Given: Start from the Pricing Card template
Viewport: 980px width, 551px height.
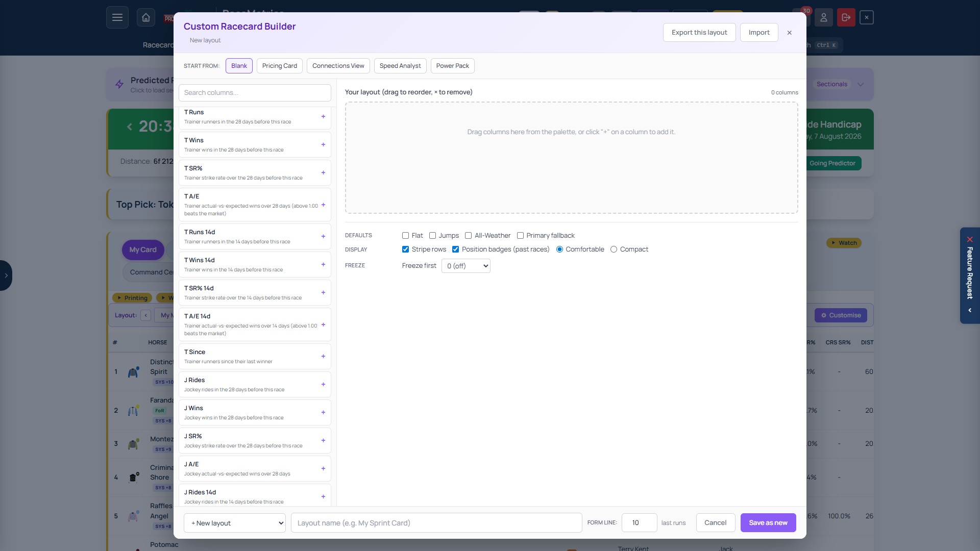Looking at the screenshot, I should [280, 66].
